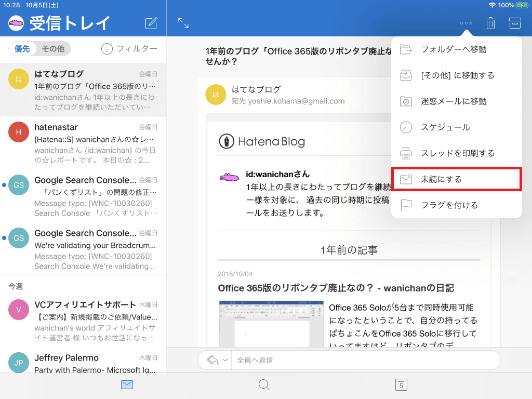
Task: Click the Hatena Blog logo in email
Action: pos(262,141)
